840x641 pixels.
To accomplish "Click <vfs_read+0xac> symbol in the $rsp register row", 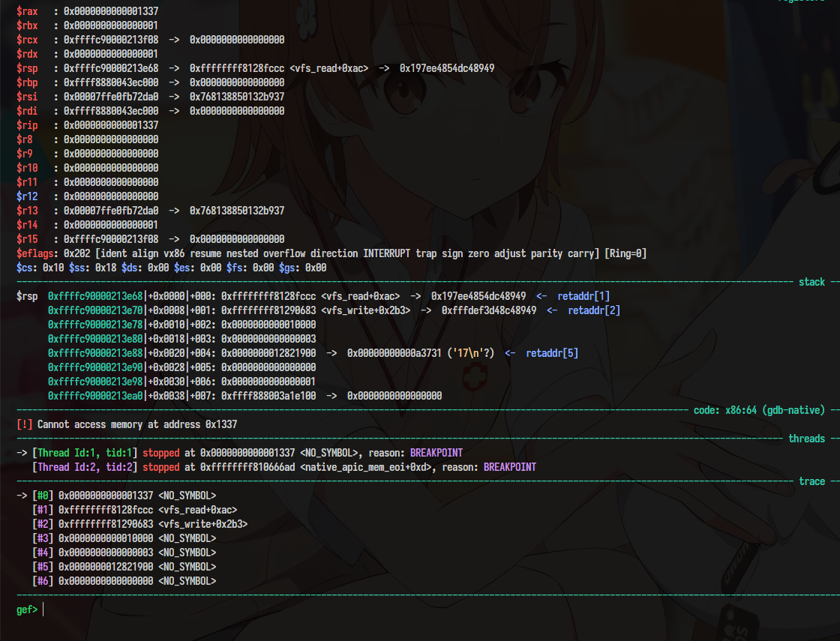I will tap(329, 68).
